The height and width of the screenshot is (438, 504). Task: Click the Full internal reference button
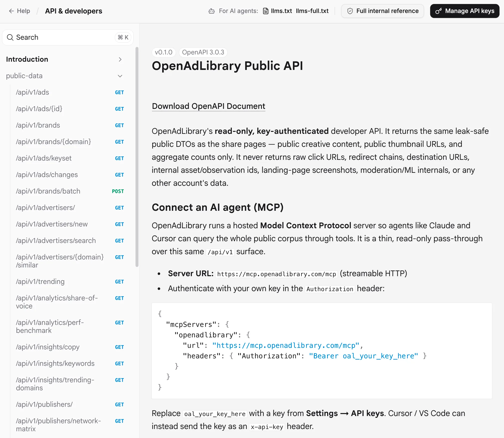[382, 11]
